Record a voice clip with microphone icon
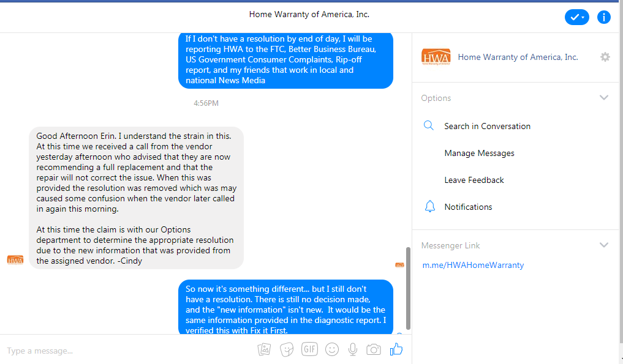 point(352,349)
